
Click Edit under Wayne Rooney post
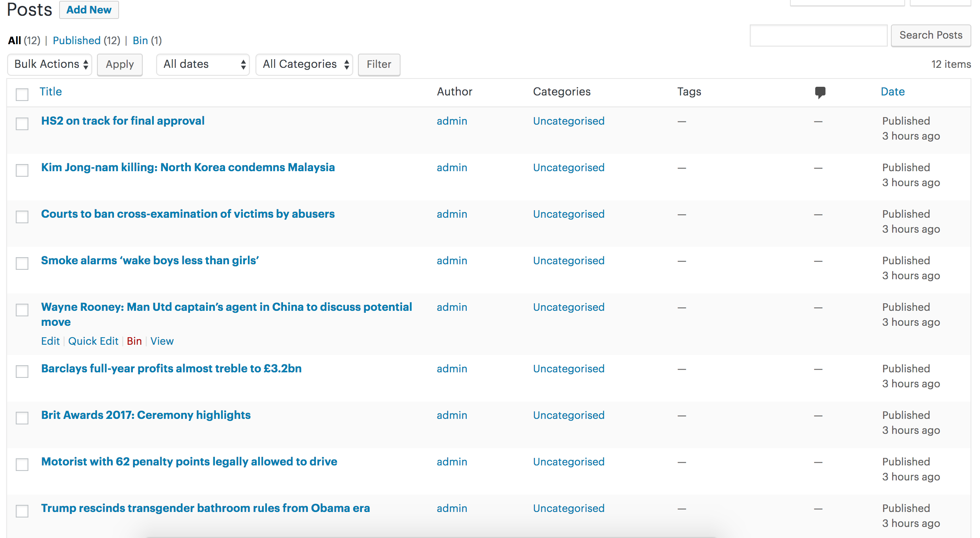pyautogui.click(x=50, y=341)
